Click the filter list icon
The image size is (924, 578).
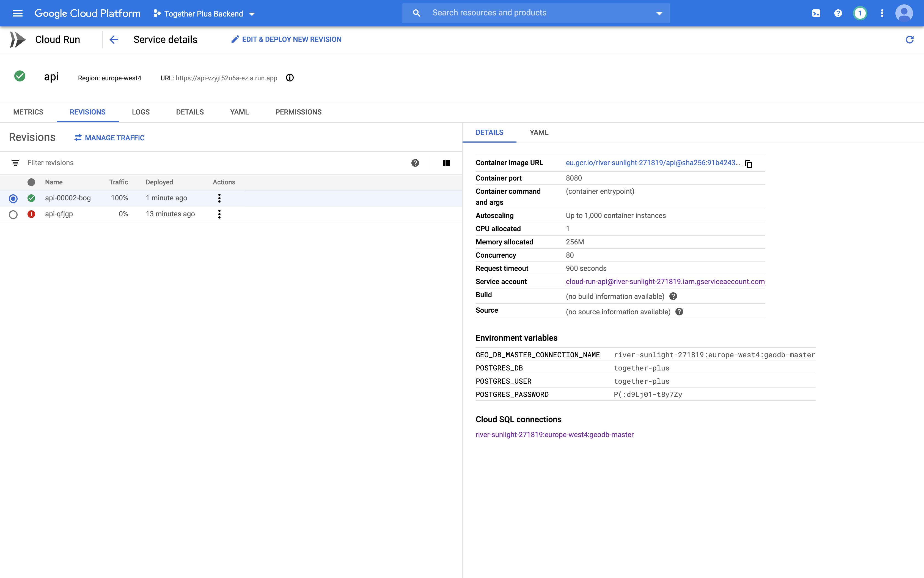click(x=15, y=163)
